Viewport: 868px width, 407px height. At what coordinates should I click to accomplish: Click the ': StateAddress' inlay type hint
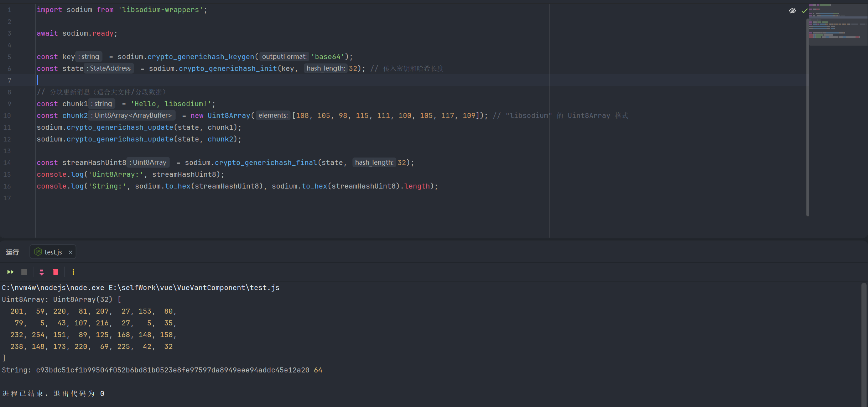(x=109, y=68)
